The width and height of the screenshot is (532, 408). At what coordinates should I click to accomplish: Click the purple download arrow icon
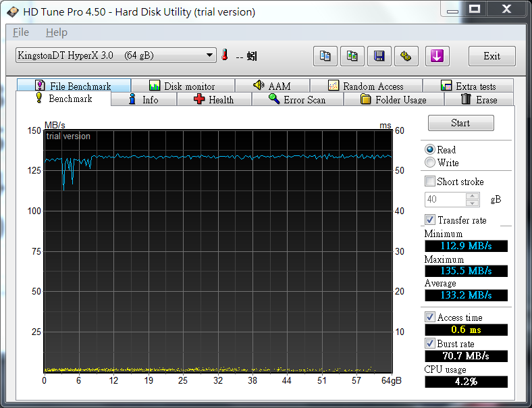(x=437, y=56)
